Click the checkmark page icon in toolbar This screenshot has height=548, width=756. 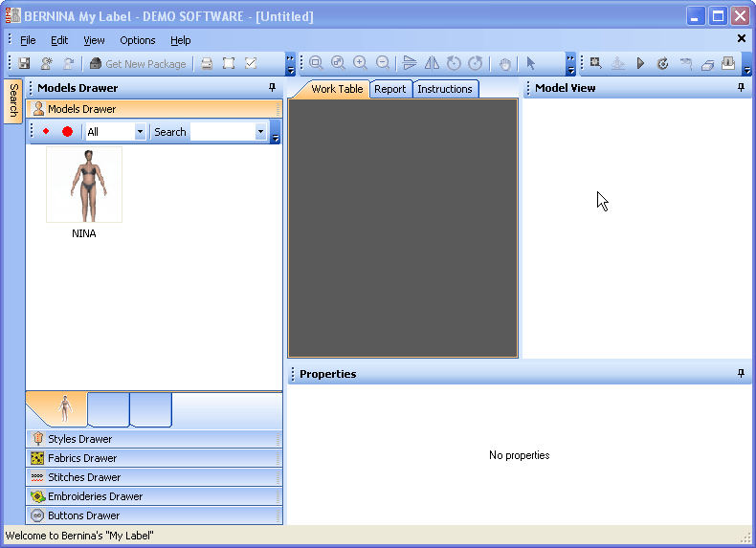(x=251, y=64)
